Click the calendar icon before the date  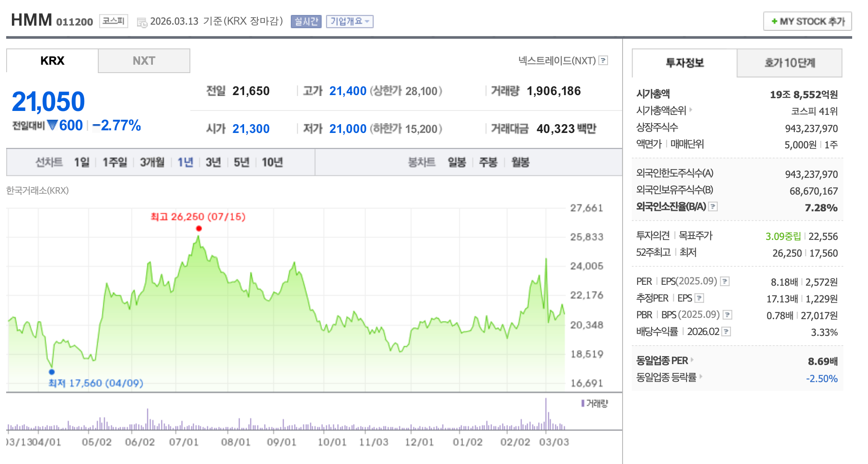[x=142, y=22]
